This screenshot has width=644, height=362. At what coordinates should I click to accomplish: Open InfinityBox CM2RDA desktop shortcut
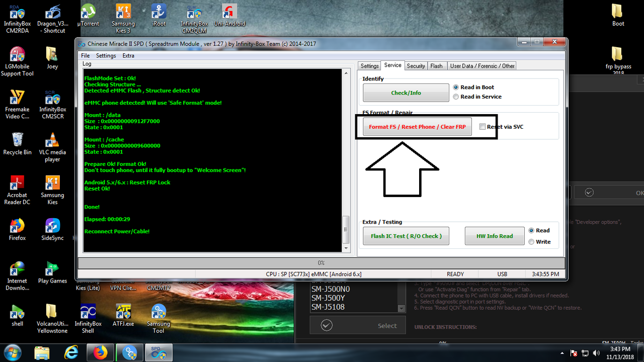pos(17,19)
